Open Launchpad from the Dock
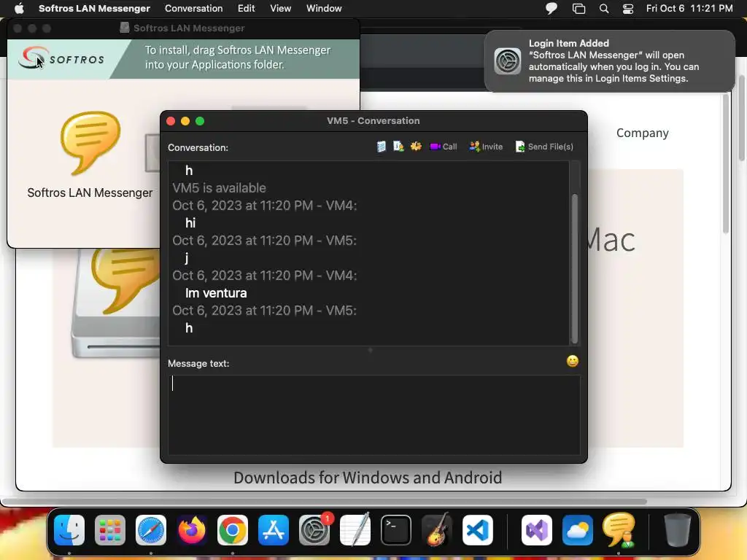Image resolution: width=747 pixels, height=560 pixels. pos(110,529)
